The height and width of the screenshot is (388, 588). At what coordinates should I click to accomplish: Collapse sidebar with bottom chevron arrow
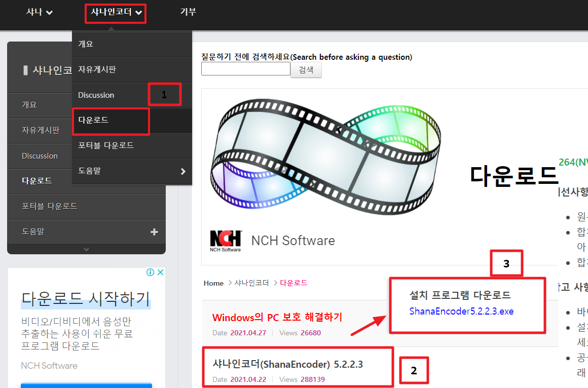[x=86, y=249]
